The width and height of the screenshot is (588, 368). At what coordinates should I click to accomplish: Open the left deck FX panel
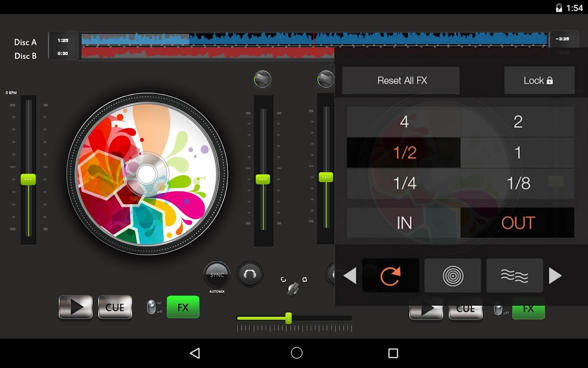[x=183, y=307]
